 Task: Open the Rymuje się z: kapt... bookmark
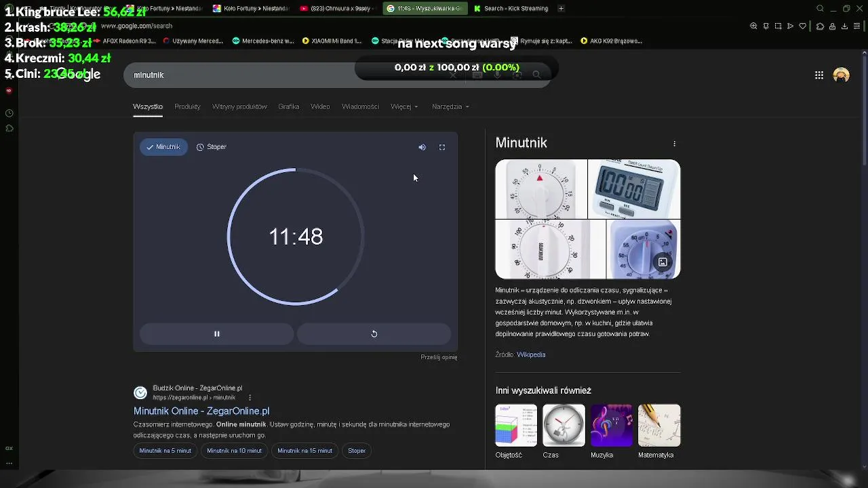pyautogui.click(x=542, y=41)
